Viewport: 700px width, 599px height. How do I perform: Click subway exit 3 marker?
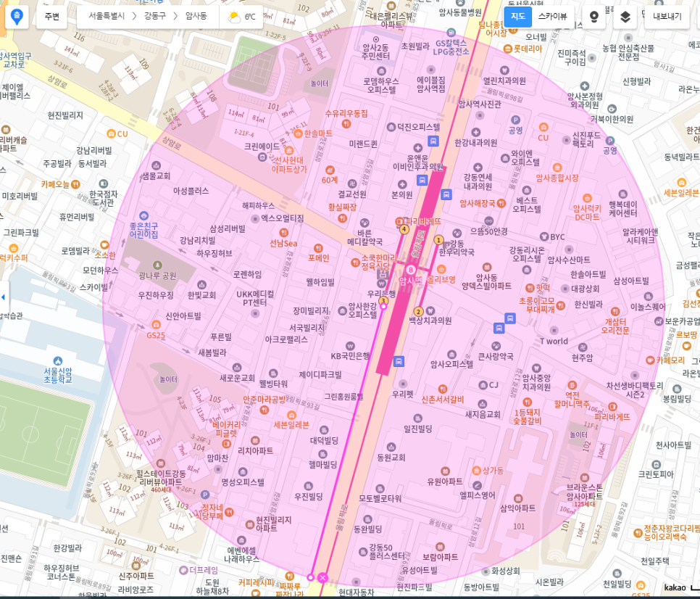[x=383, y=301]
